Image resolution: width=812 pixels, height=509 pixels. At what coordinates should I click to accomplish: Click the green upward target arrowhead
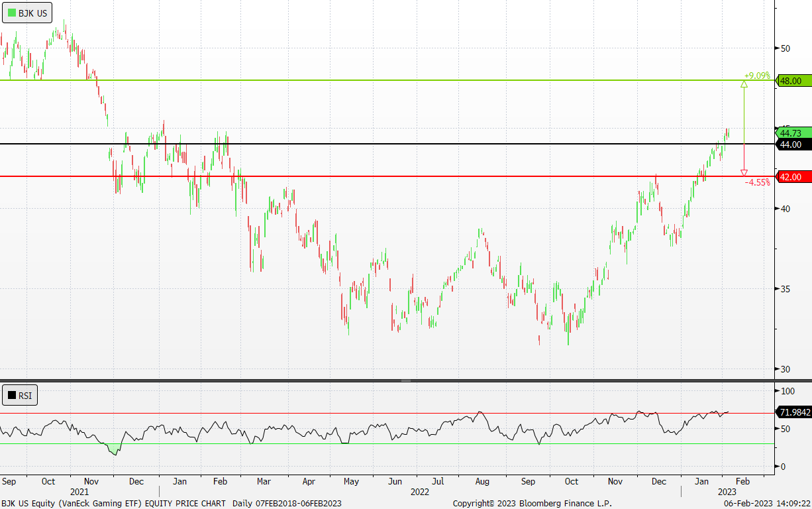click(744, 84)
